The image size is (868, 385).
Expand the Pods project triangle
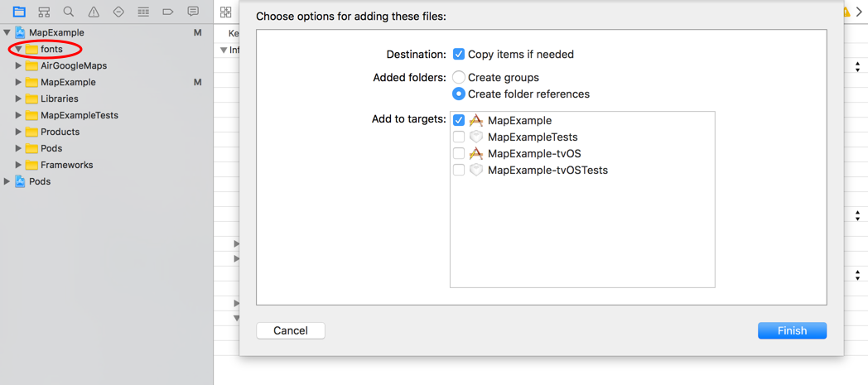[x=7, y=181]
